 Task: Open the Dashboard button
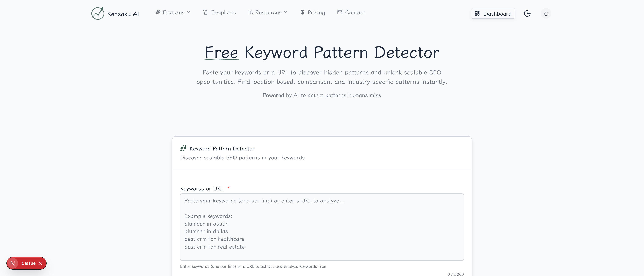(497, 14)
